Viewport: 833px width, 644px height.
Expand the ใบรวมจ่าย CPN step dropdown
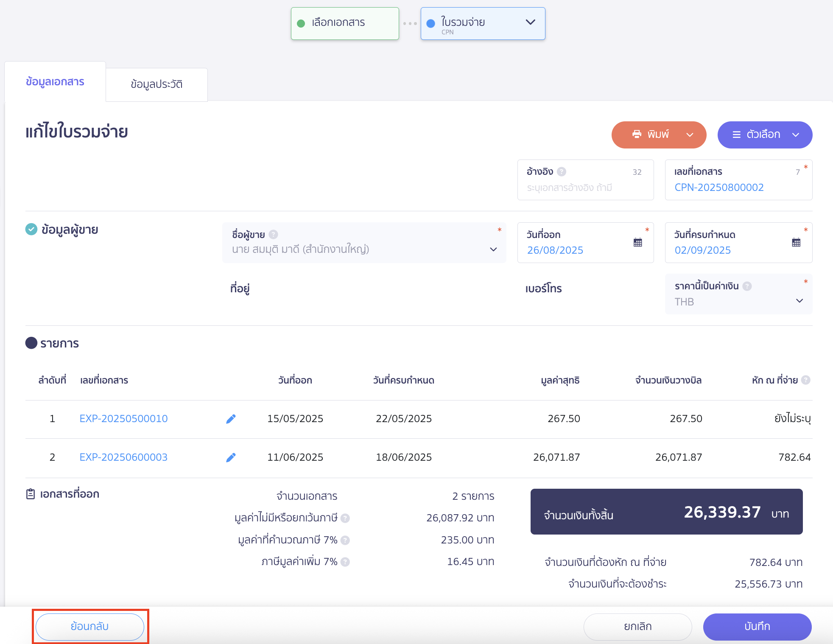(x=530, y=22)
